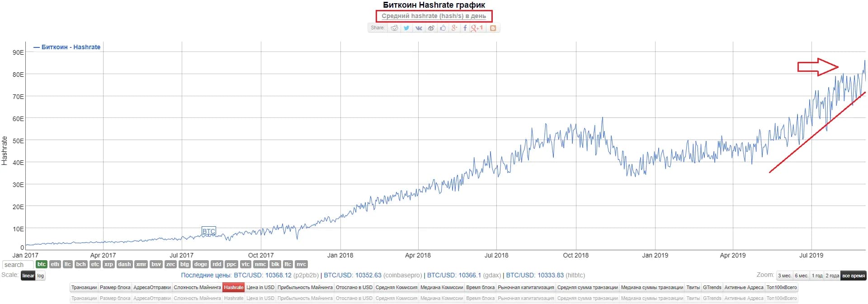Add the btg coin to chart
The height and width of the screenshot is (304, 868).
coord(184,264)
